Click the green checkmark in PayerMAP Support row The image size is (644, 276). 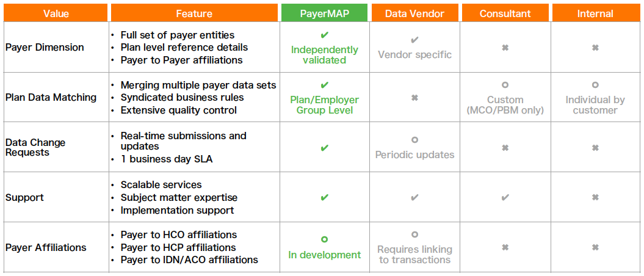(x=325, y=198)
